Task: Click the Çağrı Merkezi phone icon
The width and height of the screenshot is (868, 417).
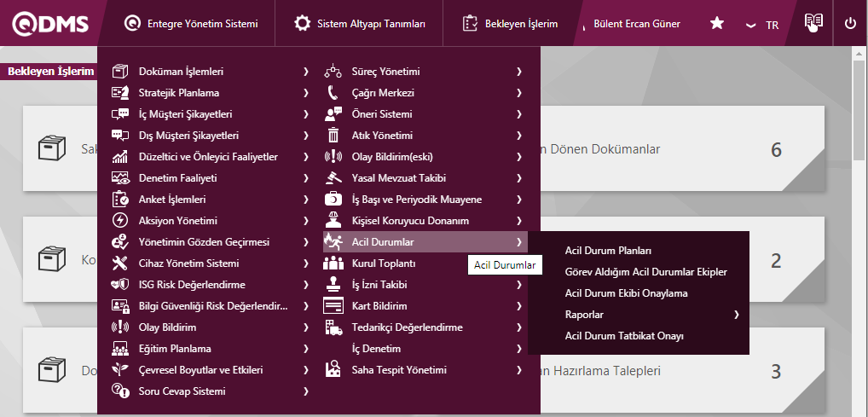Action: (x=333, y=93)
